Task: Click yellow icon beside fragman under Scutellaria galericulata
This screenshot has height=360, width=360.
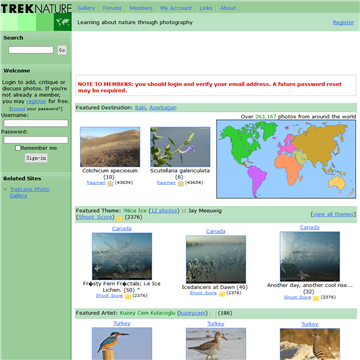Action: 180,183
